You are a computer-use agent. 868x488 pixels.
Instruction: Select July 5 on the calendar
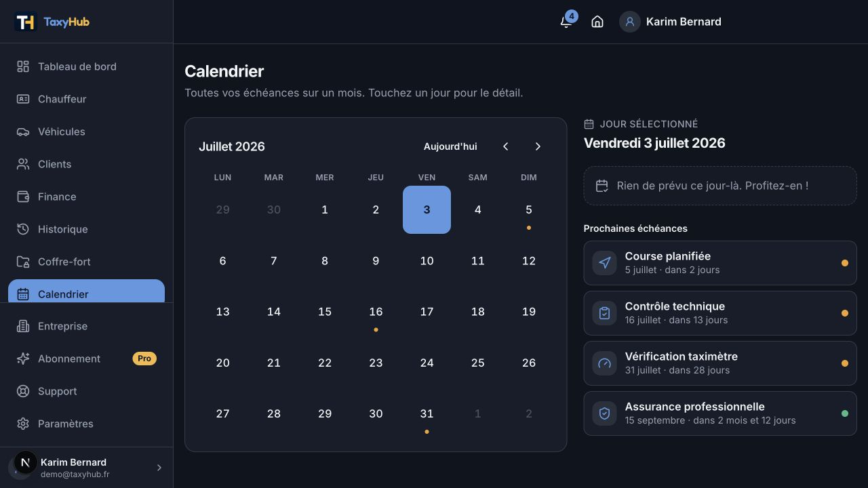point(529,210)
